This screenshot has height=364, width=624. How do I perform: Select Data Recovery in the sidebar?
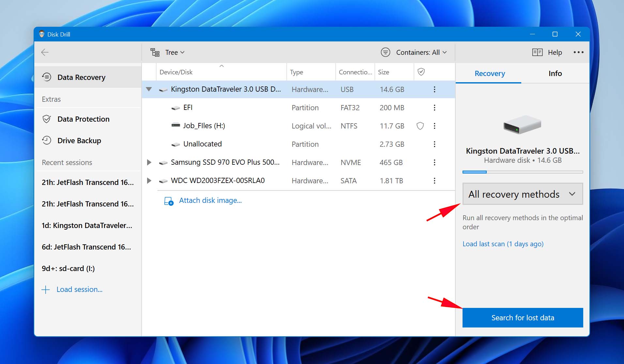point(88,77)
